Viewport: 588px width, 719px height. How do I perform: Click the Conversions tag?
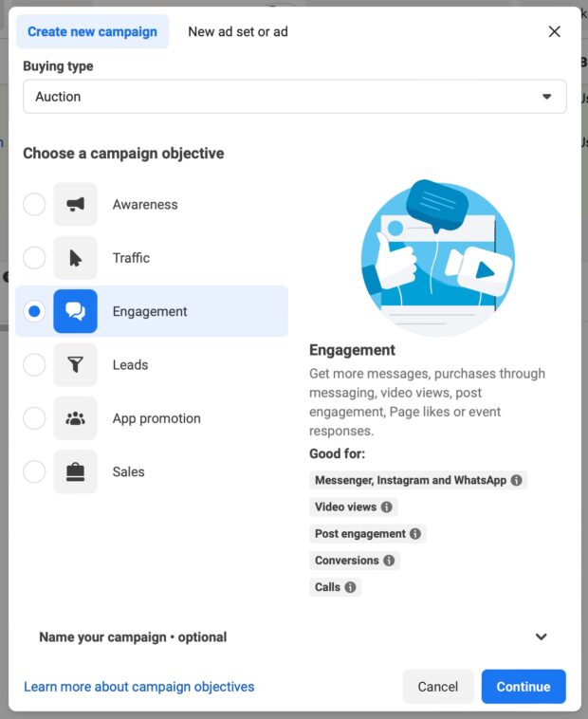355,561
